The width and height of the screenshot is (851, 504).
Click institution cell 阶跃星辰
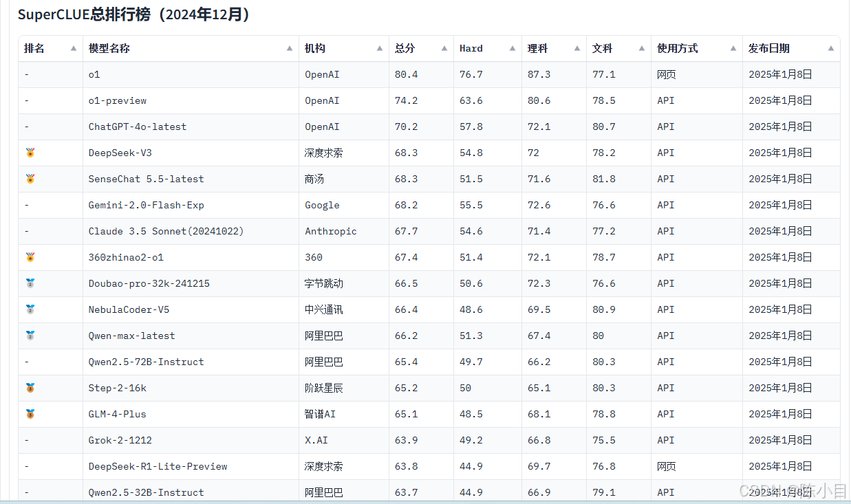[324, 388]
